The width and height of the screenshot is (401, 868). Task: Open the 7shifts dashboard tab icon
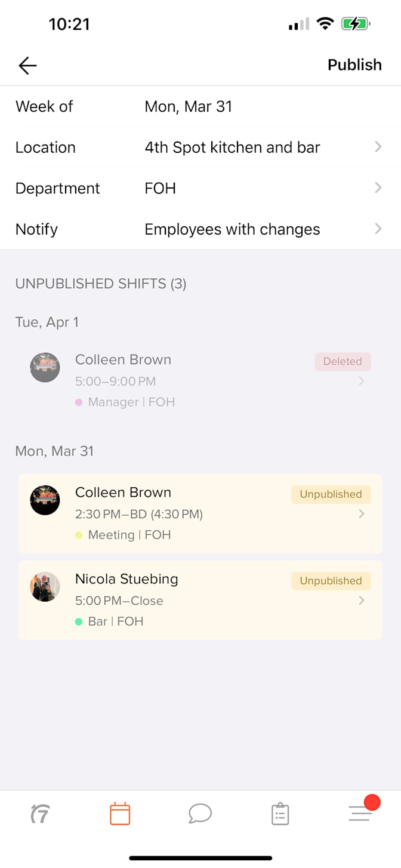[39, 814]
